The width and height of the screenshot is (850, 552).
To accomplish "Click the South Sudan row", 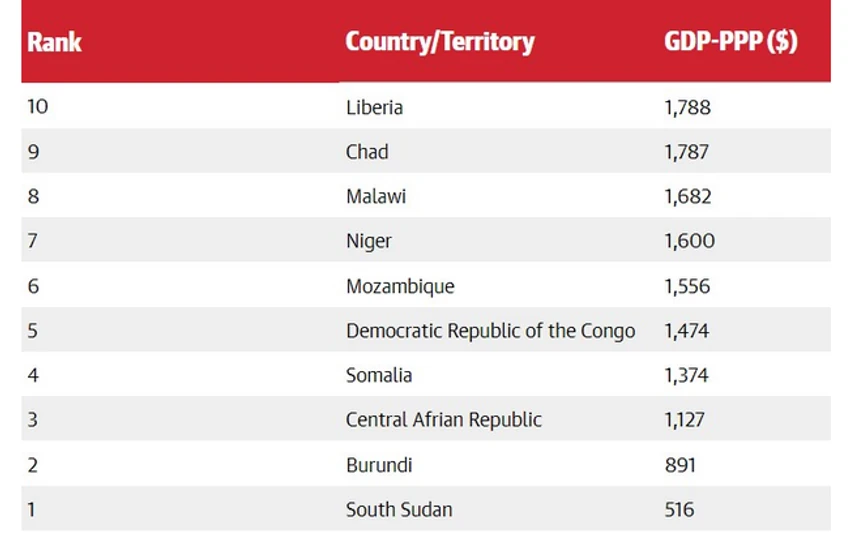I will [426, 509].
